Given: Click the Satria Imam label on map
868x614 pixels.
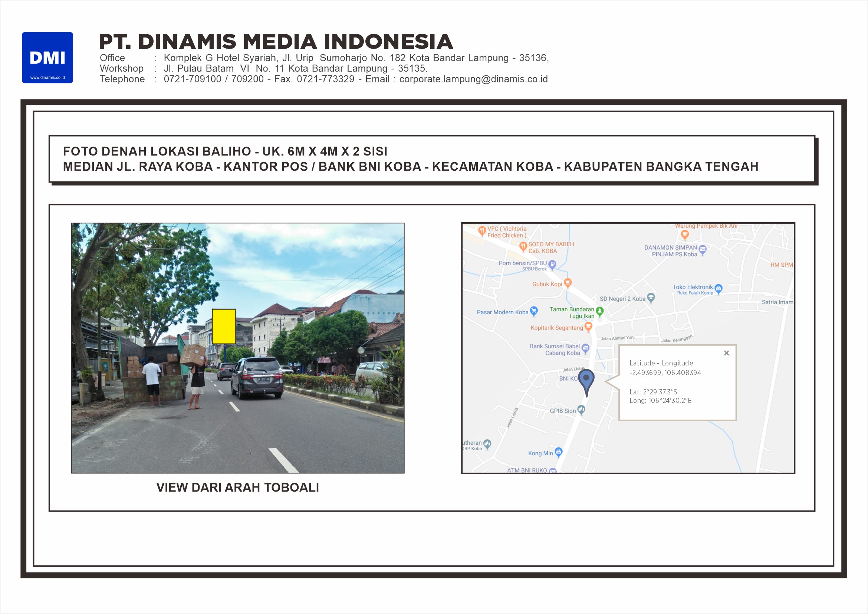Looking at the screenshot, I should (x=777, y=302).
